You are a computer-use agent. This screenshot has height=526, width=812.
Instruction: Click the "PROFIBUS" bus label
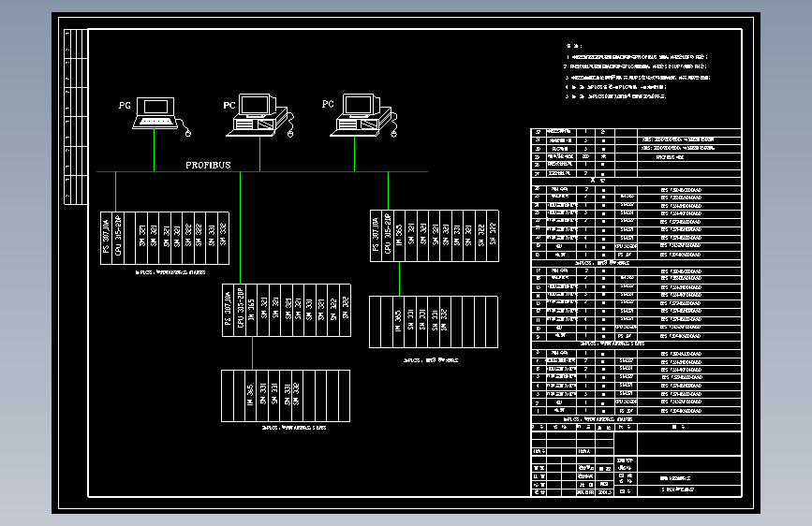208,165
